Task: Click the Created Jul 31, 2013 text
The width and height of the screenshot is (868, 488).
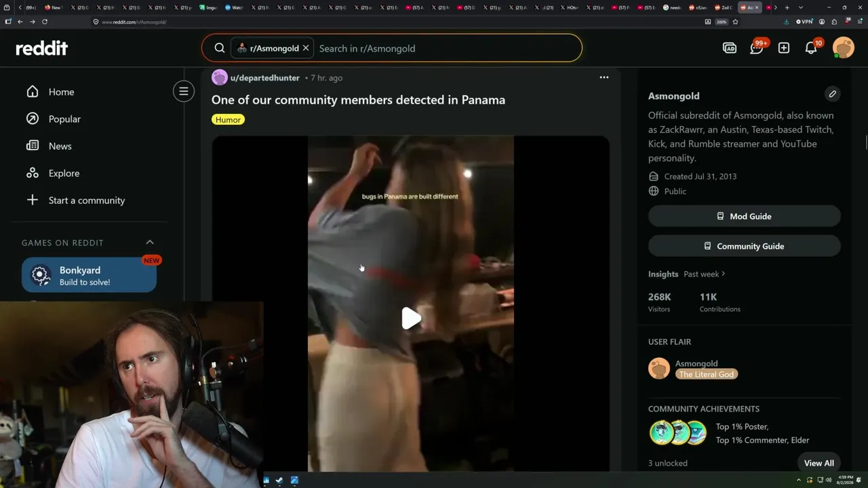Action: [x=701, y=176]
